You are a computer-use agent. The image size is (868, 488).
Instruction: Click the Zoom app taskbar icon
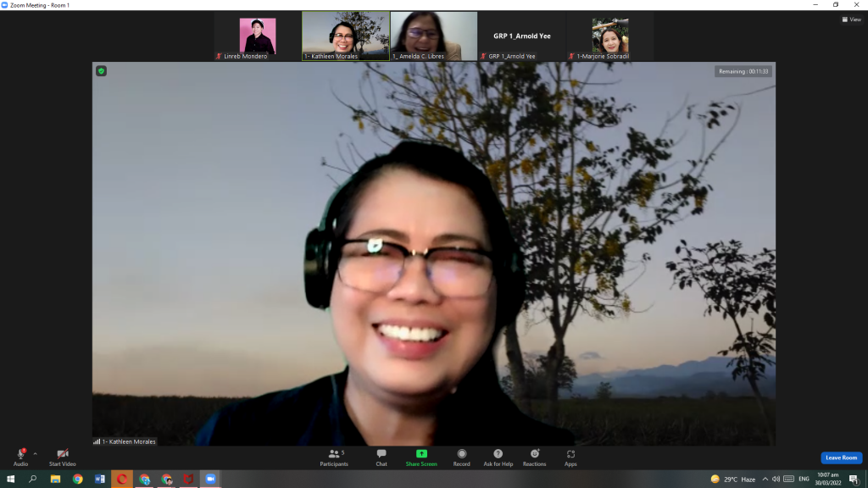[210, 480]
